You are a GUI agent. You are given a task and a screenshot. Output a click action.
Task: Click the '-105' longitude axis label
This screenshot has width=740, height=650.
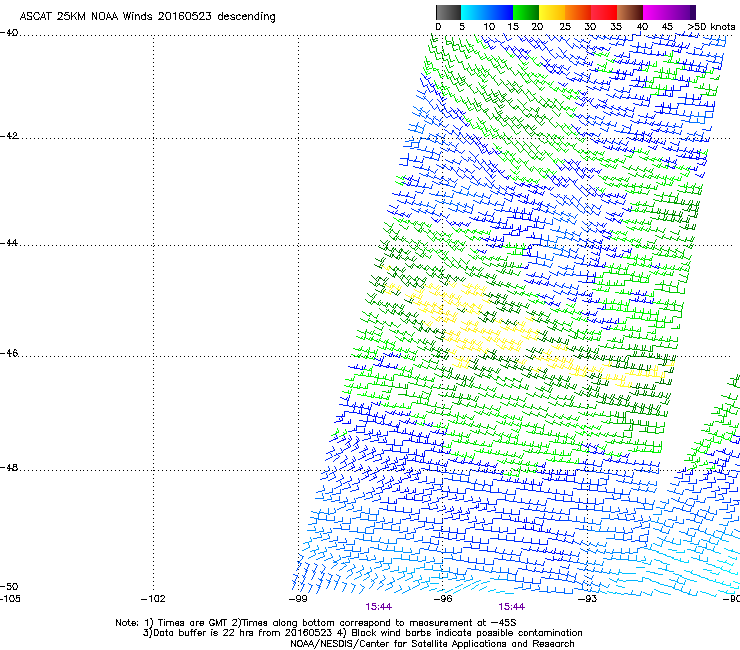10,599
